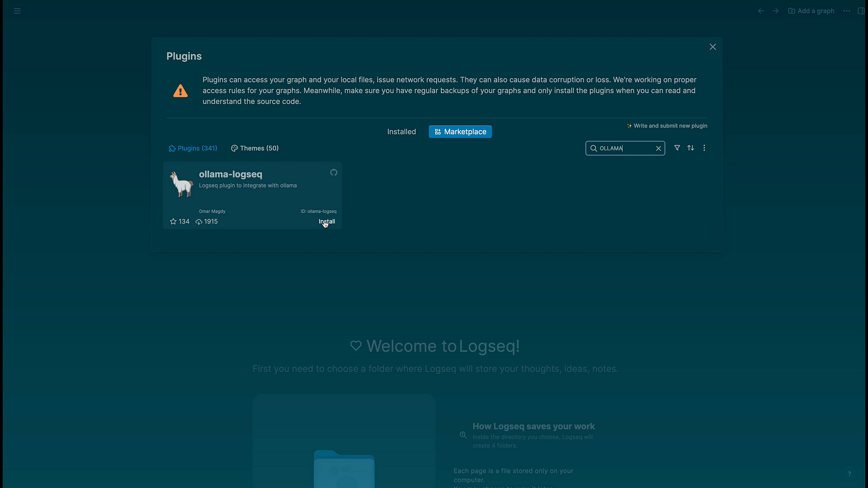The height and width of the screenshot is (488, 868).
Task: Open the plugin filter options
Action: [677, 148]
